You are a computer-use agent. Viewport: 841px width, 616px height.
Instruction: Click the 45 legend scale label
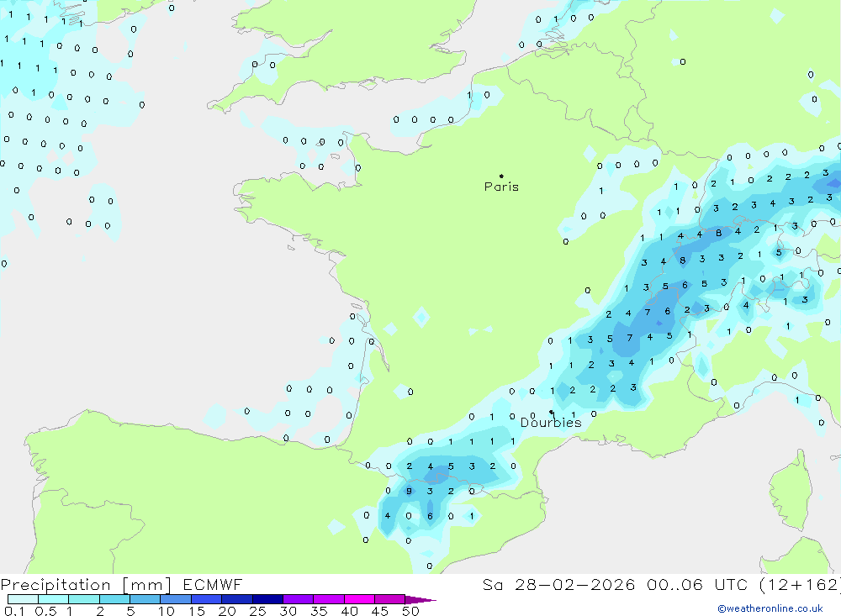380,611
